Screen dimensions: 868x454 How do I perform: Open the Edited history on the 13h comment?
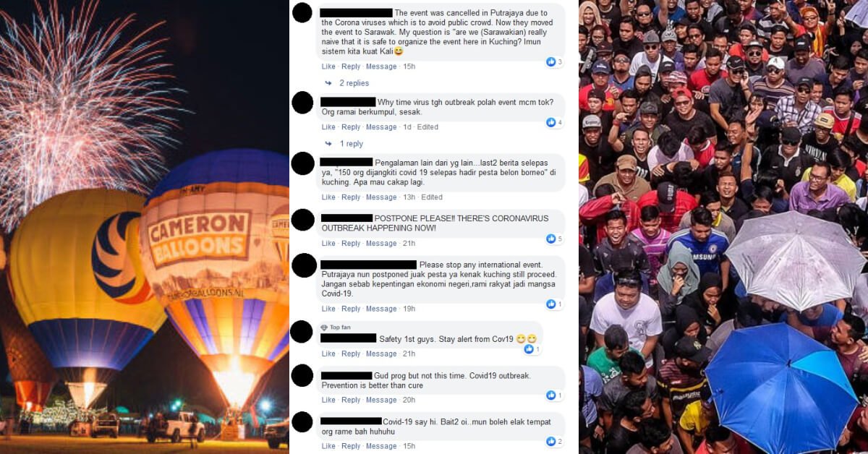[432, 197]
